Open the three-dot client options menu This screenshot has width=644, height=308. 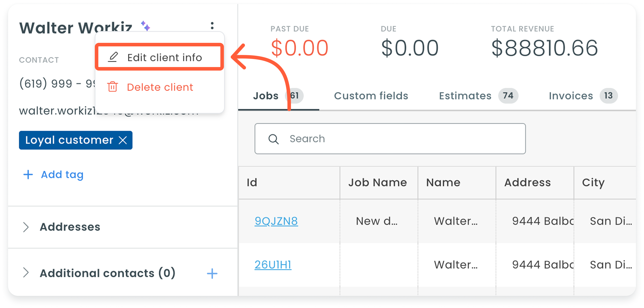(212, 25)
